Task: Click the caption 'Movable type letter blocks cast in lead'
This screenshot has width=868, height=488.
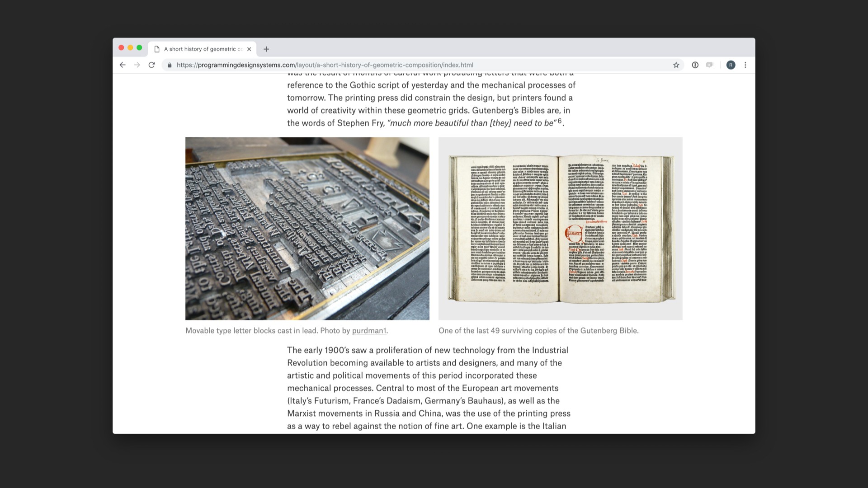Action: [251, 331]
